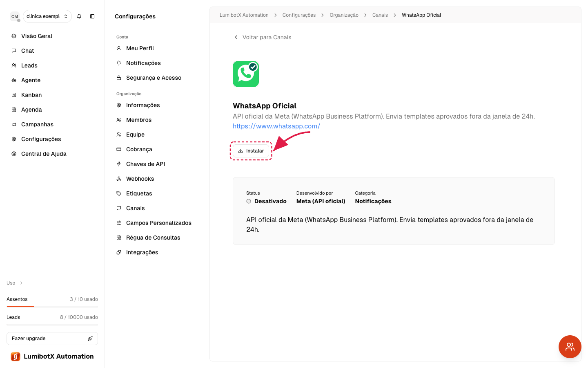
Task: Click the Instalar button
Action: [251, 151]
